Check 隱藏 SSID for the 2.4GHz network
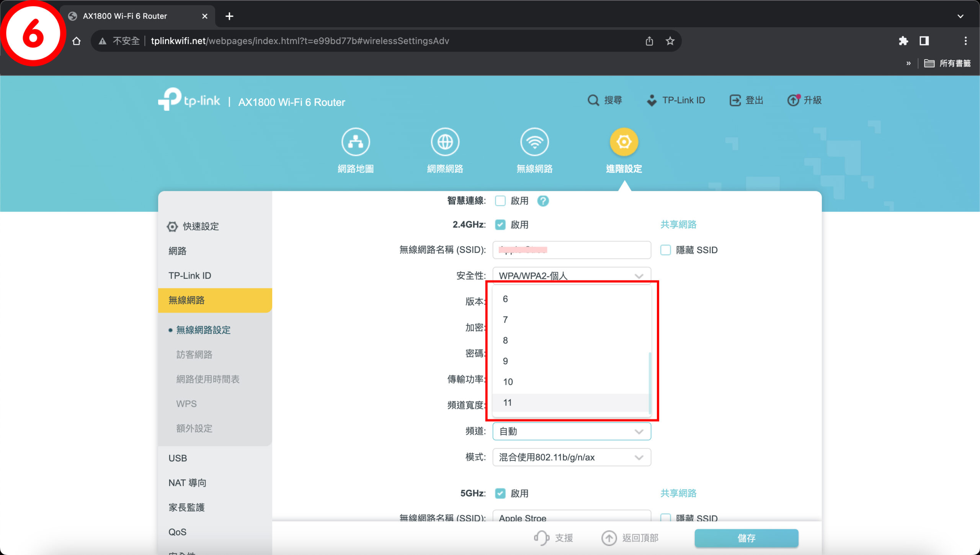This screenshot has width=980, height=555. tap(665, 250)
